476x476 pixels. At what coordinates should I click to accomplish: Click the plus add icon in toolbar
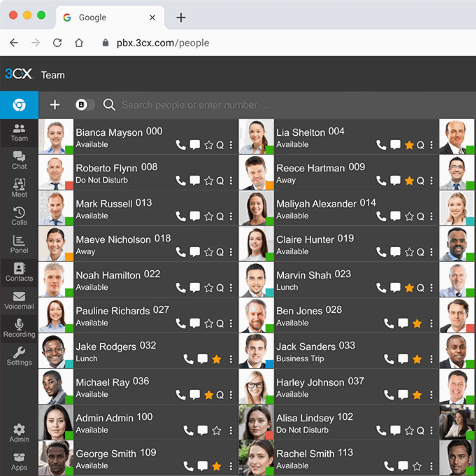coord(55,105)
